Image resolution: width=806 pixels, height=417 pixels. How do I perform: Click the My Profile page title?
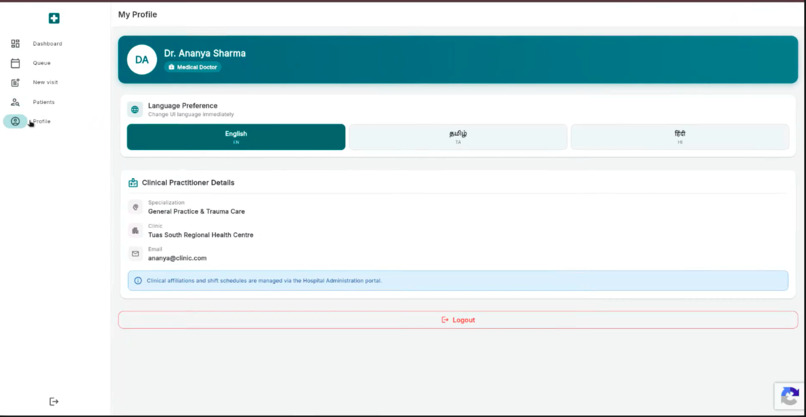coord(138,14)
